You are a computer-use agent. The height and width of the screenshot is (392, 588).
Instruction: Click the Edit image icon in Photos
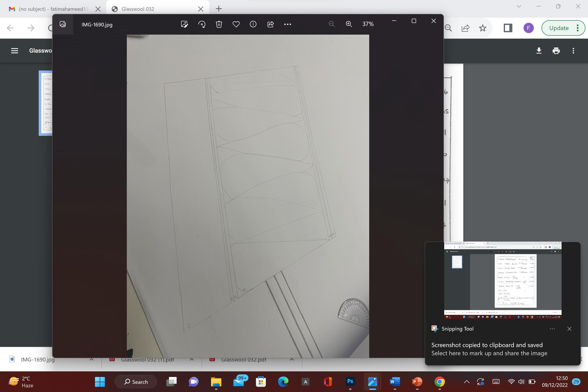(184, 24)
